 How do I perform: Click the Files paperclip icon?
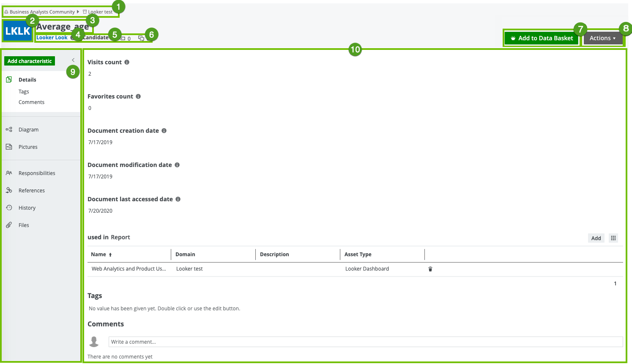(9, 225)
